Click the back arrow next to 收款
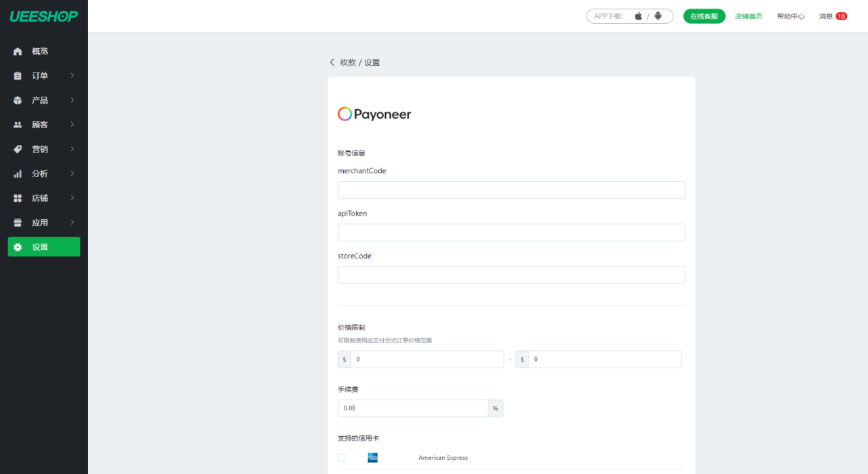Screen dimensions: 868x474 click(332, 62)
